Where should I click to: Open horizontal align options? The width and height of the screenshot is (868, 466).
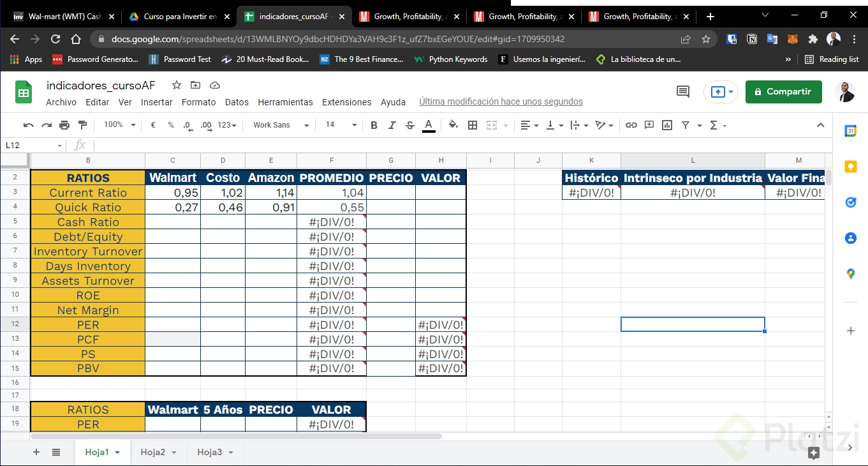pos(529,125)
